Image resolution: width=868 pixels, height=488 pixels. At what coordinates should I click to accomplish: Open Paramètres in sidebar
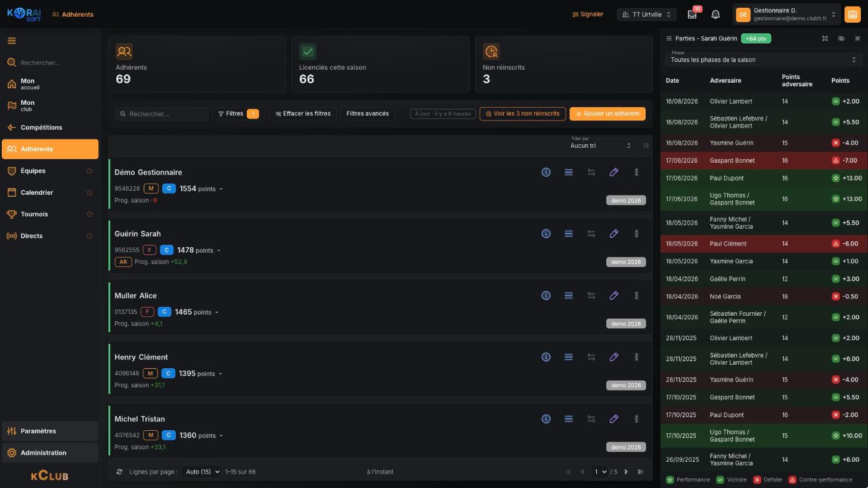coord(50,431)
